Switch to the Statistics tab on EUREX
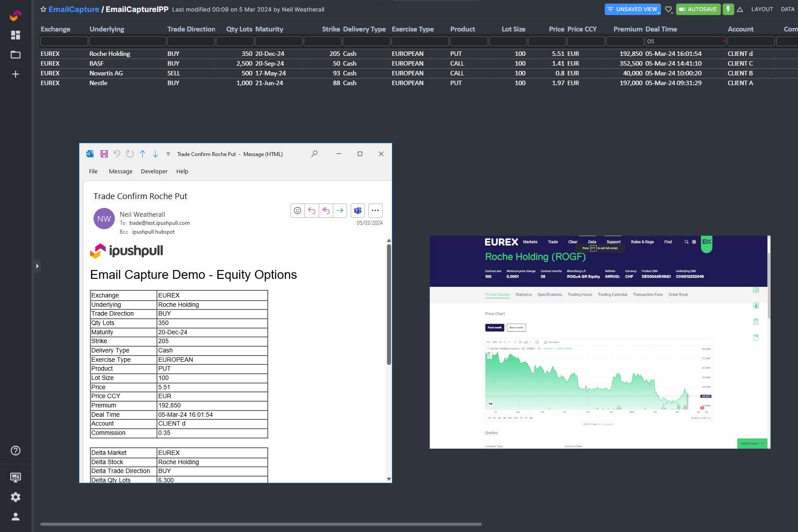Screen dimensions: 798x532 [x=524, y=294]
